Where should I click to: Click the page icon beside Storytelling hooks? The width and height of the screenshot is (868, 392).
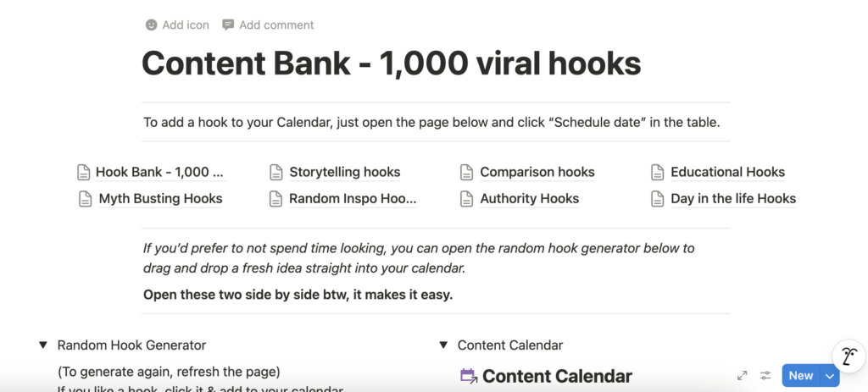275,173
